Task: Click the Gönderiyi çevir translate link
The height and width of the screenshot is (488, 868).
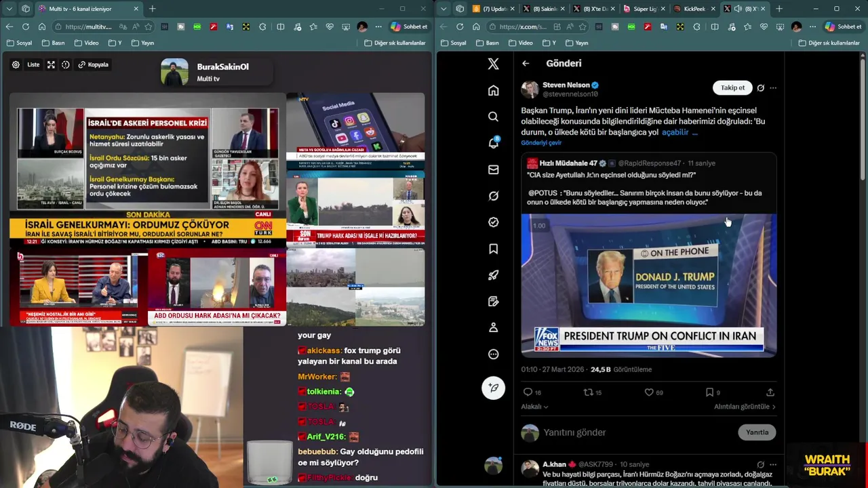Action: click(541, 143)
